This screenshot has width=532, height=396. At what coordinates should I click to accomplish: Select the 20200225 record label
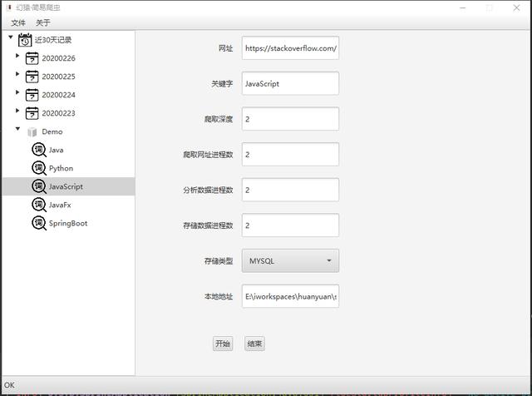pos(59,77)
